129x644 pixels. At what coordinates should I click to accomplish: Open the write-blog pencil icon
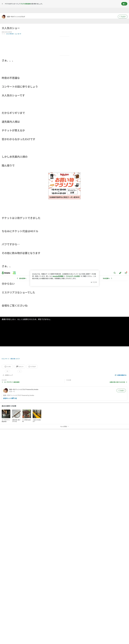(x=120, y=273)
